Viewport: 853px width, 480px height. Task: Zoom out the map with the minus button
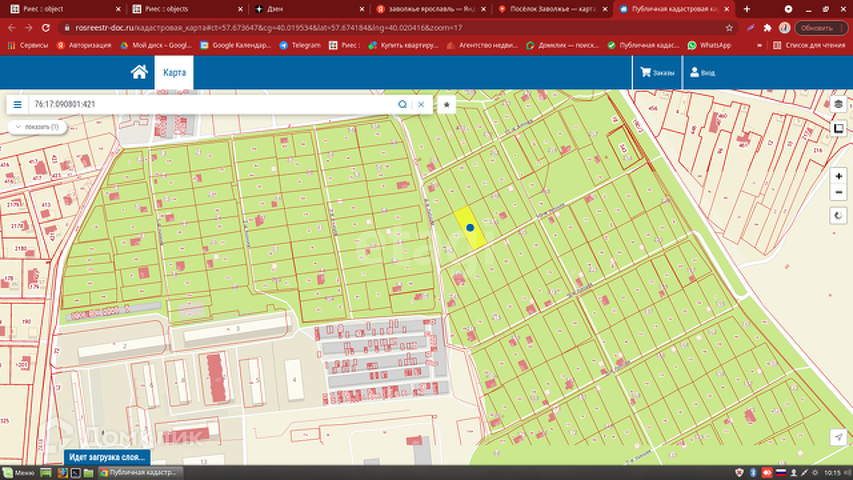click(838, 192)
